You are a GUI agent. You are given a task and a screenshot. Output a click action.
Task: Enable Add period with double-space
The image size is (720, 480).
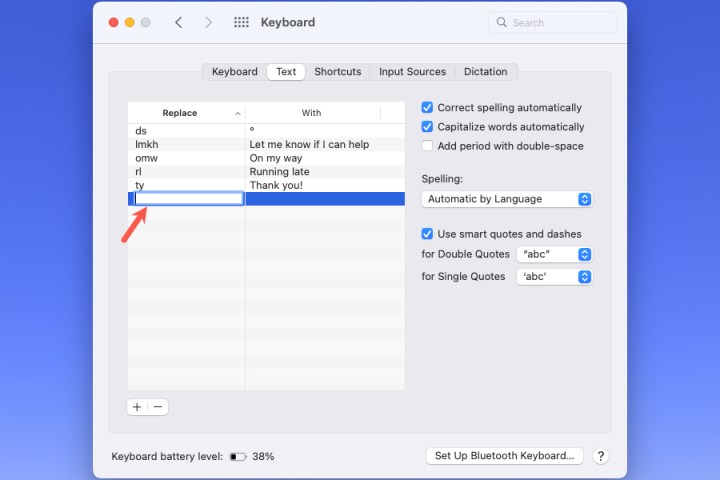tap(428, 146)
